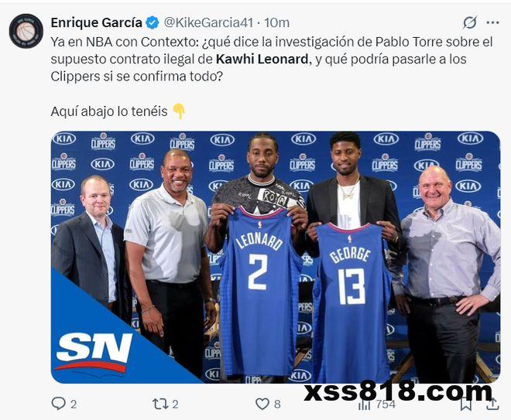Click the like count number 8
This screenshot has height=420, width=511.
tap(277, 405)
